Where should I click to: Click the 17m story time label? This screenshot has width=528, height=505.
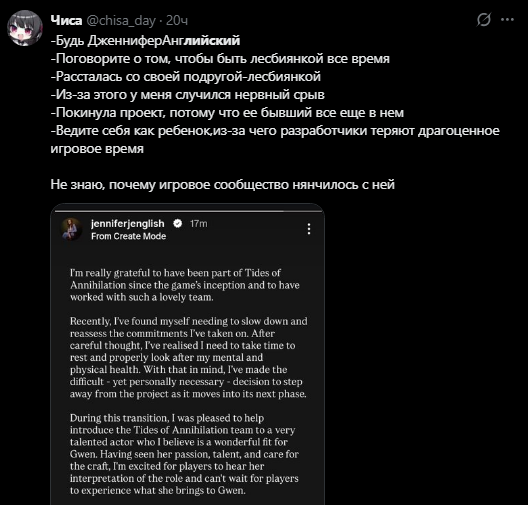click(x=198, y=224)
